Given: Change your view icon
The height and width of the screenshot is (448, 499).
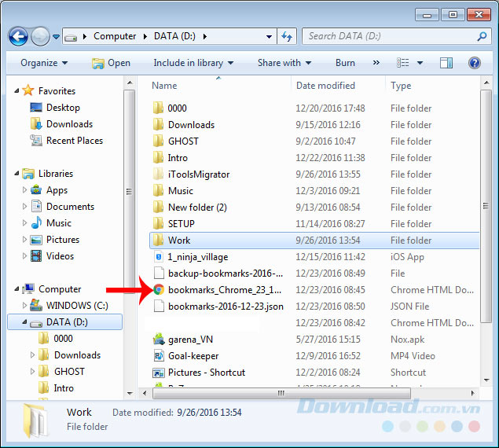Looking at the screenshot, I should (x=402, y=63).
